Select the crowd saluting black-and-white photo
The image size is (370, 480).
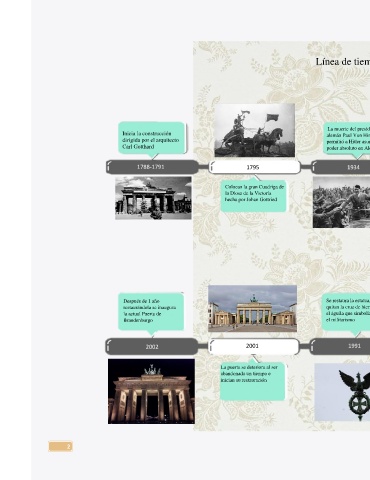pyautogui.click(x=341, y=202)
